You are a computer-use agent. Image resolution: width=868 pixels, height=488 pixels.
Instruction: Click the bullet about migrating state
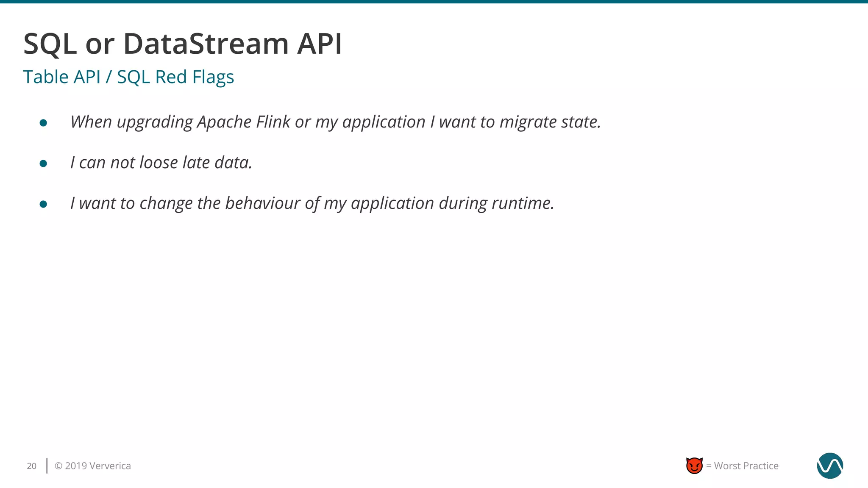(x=335, y=122)
